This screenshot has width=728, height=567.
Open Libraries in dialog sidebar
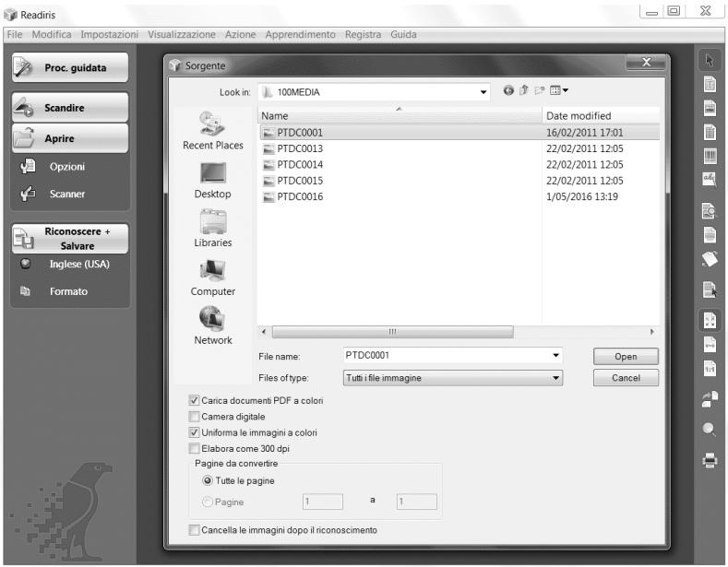pos(212,229)
